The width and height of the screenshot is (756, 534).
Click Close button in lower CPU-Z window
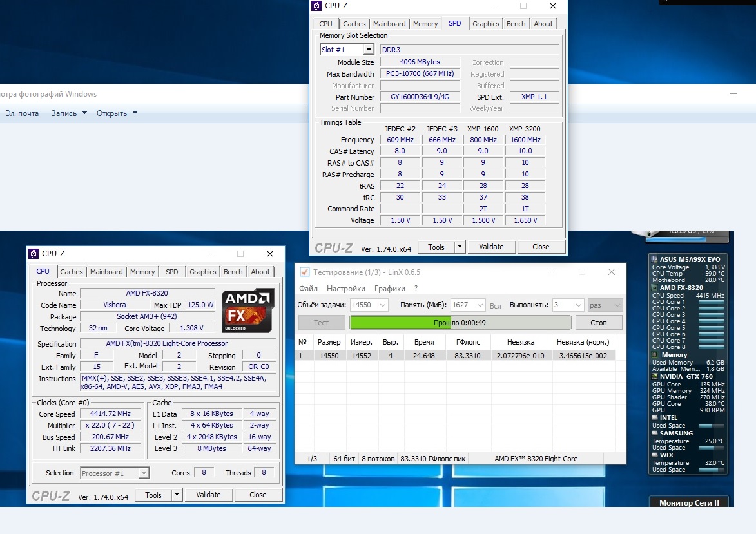click(x=258, y=495)
